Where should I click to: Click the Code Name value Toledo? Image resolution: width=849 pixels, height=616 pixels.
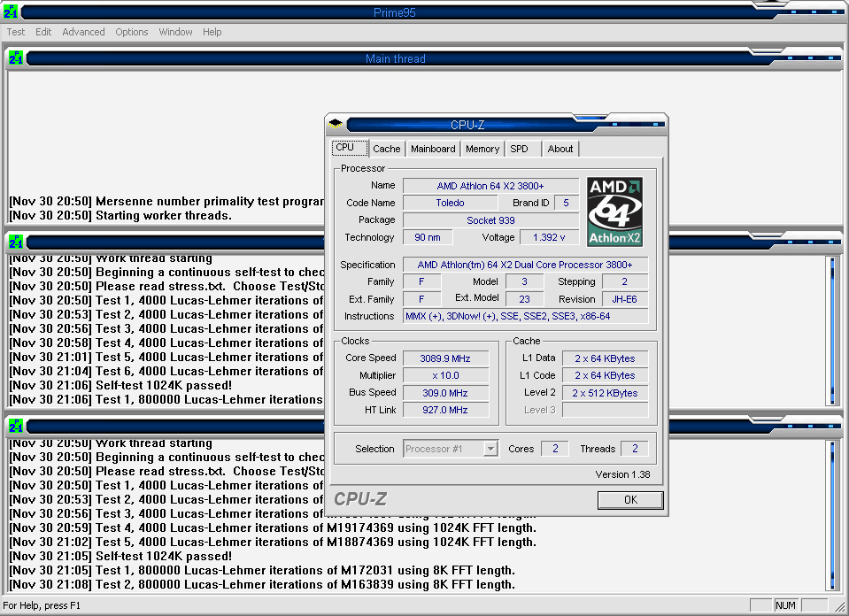tap(450, 203)
